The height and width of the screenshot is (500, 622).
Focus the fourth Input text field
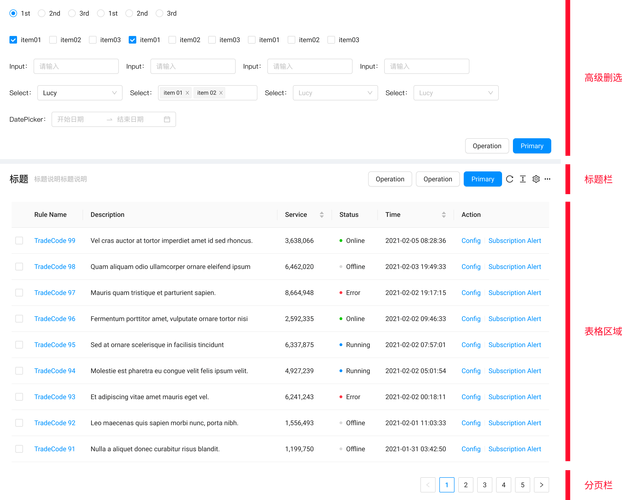tap(426, 66)
